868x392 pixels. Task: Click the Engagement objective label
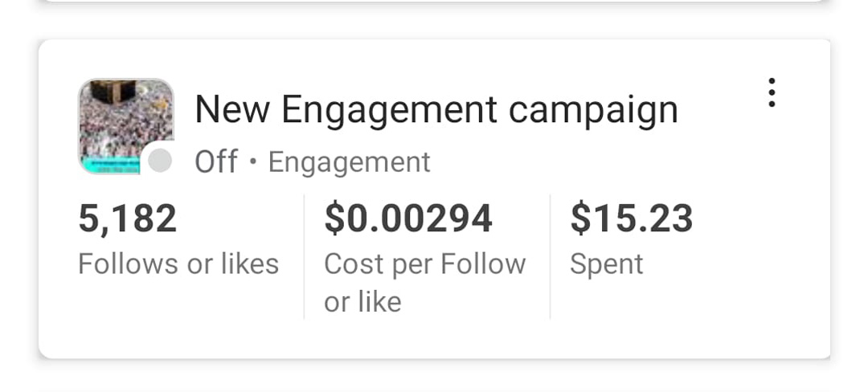(x=349, y=162)
